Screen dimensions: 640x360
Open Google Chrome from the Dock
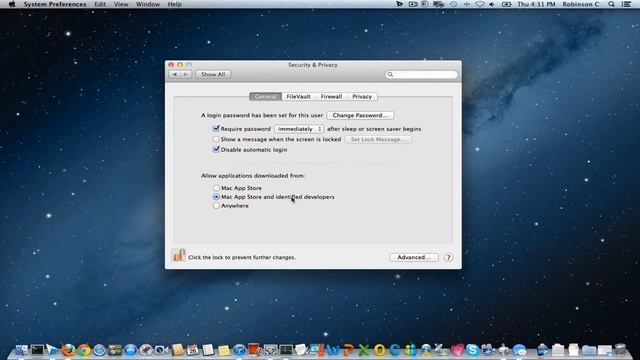(x=84, y=350)
